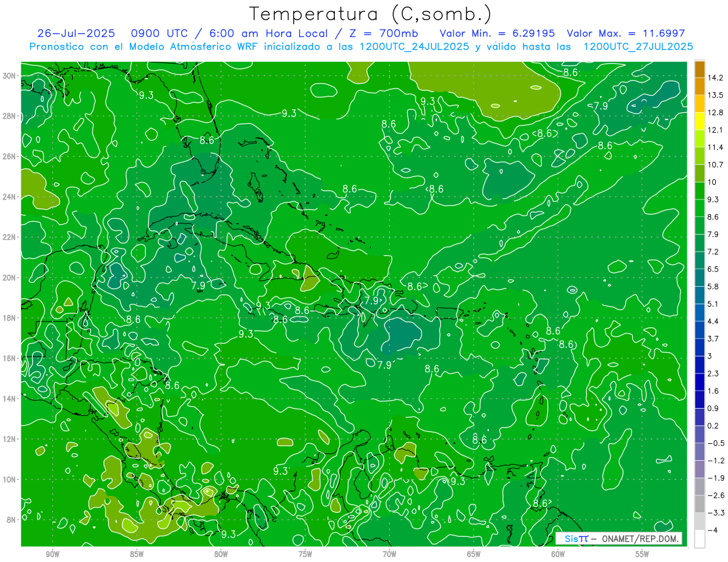Image resolution: width=728 pixels, height=562 pixels.
Task: Click the colorbar label "12.1"
Action: (x=716, y=130)
